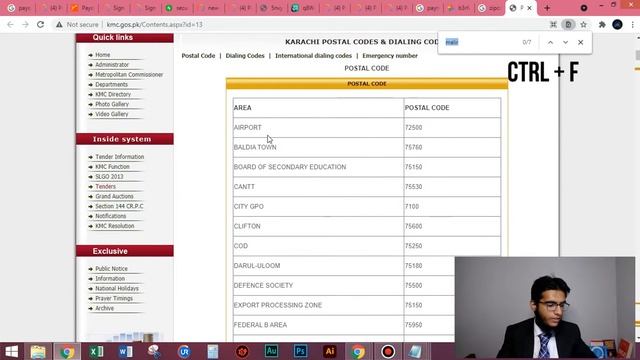
Task: Click postal code 75600 for CLIFTON
Action: pyautogui.click(x=413, y=226)
